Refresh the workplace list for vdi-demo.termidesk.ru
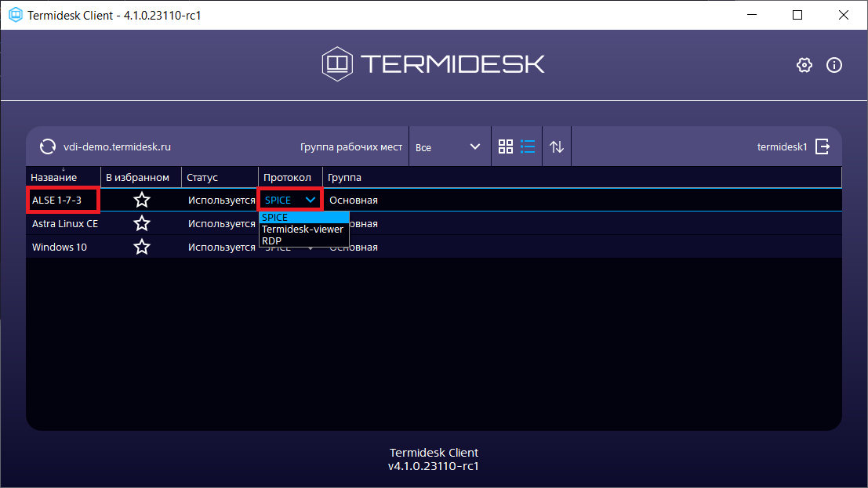Screen dimensions: 868x488 (48, 146)
